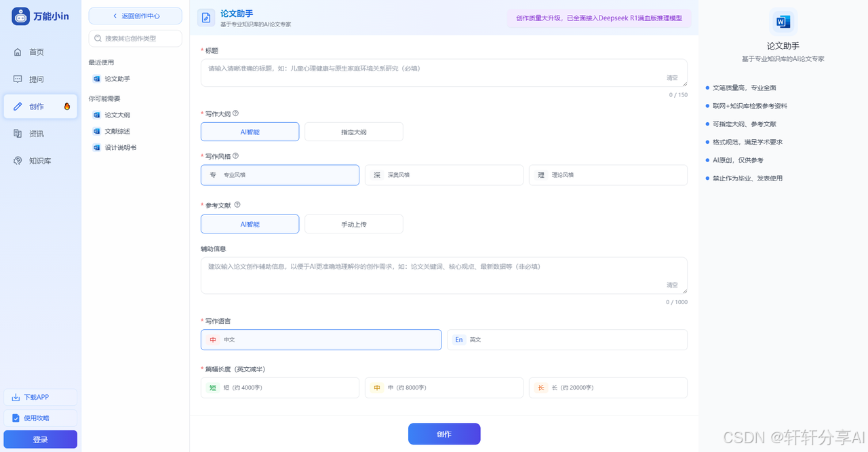
Task: Click the 登录 button
Action: (x=40, y=440)
